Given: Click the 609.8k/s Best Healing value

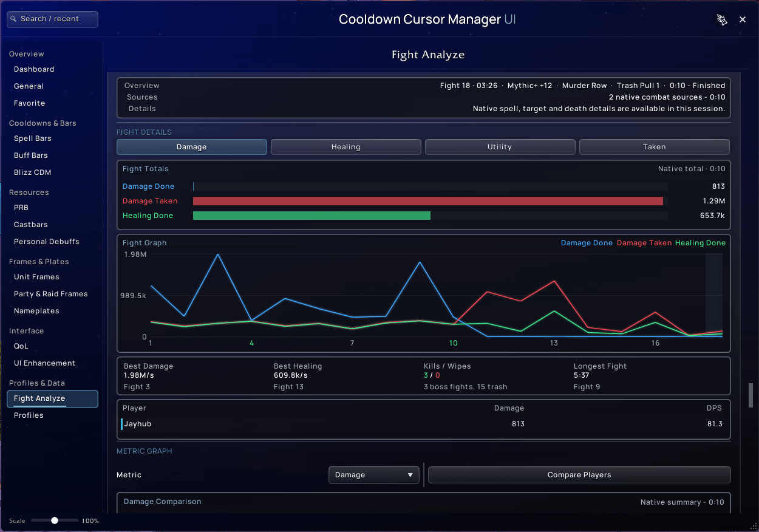Looking at the screenshot, I should pyautogui.click(x=291, y=375).
